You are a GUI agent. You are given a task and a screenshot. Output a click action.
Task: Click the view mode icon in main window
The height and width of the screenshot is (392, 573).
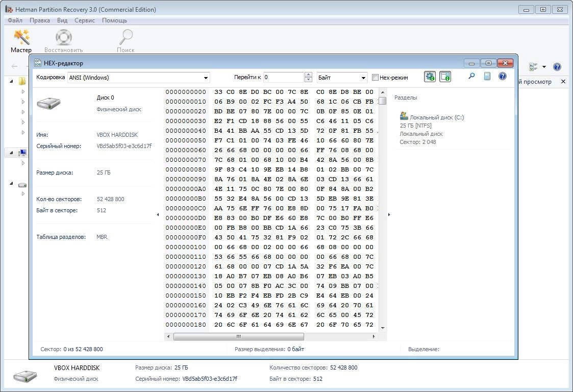pyautogui.click(x=534, y=67)
